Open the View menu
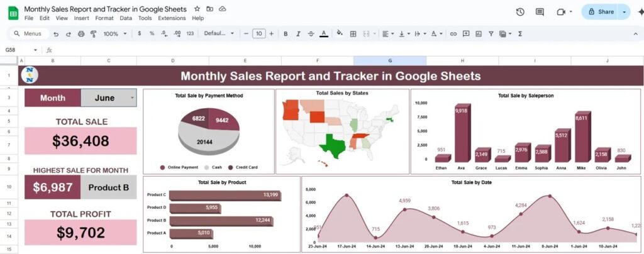This screenshot has width=644, height=254. (62, 18)
